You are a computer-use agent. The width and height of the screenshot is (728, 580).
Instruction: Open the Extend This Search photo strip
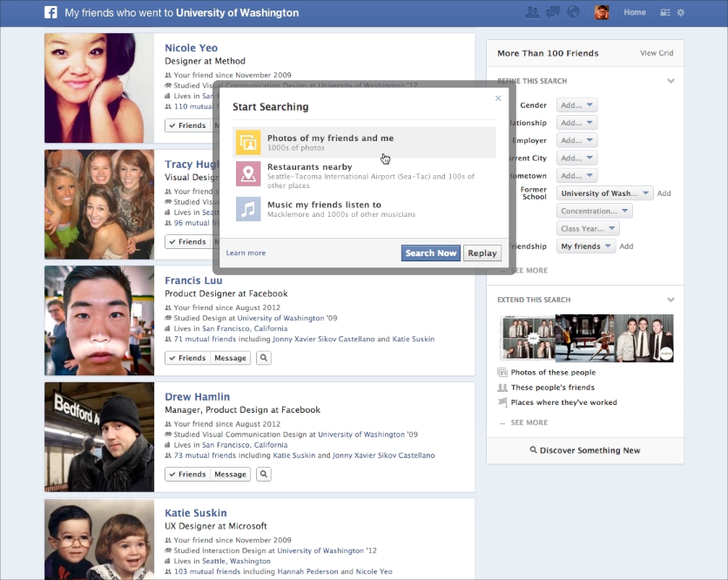point(586,338)
